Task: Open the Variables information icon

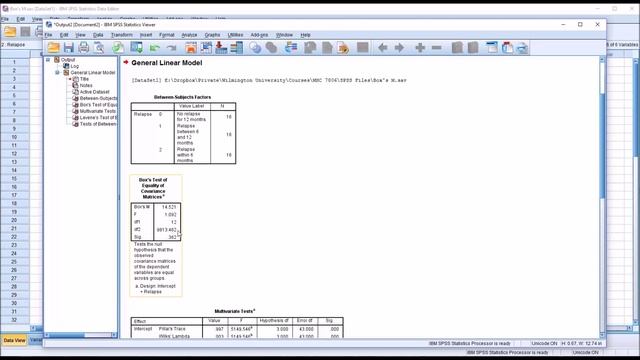Action: tap(236, 48)
